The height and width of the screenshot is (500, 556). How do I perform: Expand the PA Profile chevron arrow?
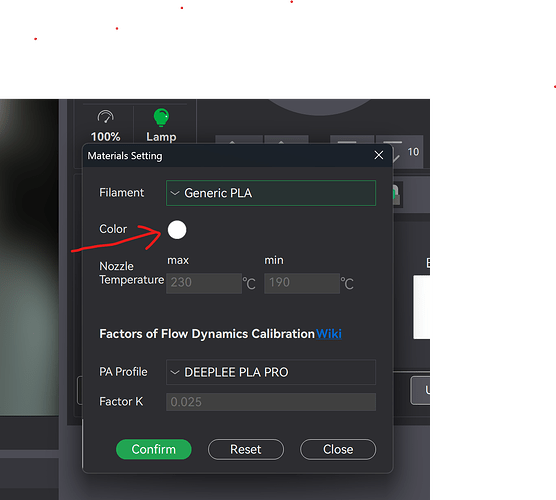174,372
